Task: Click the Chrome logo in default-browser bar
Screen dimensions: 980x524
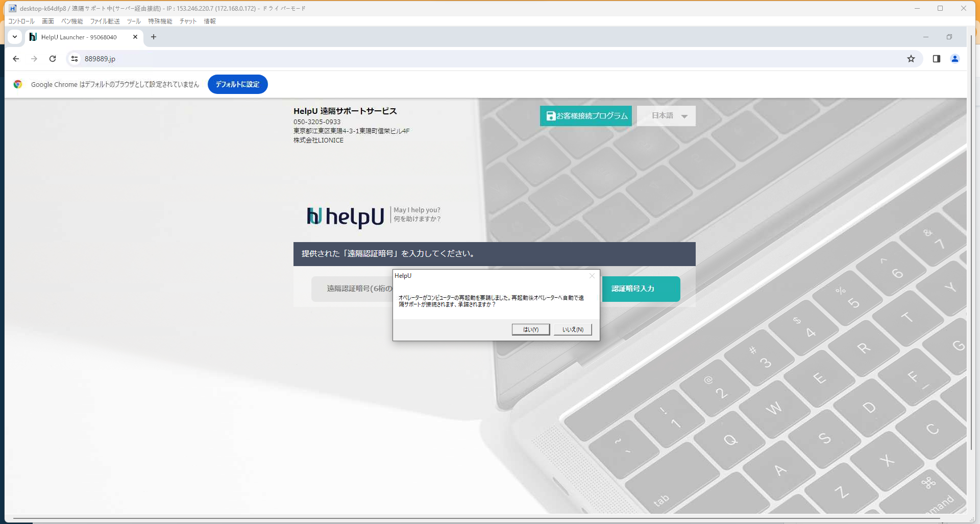Action: pos(18,84)
